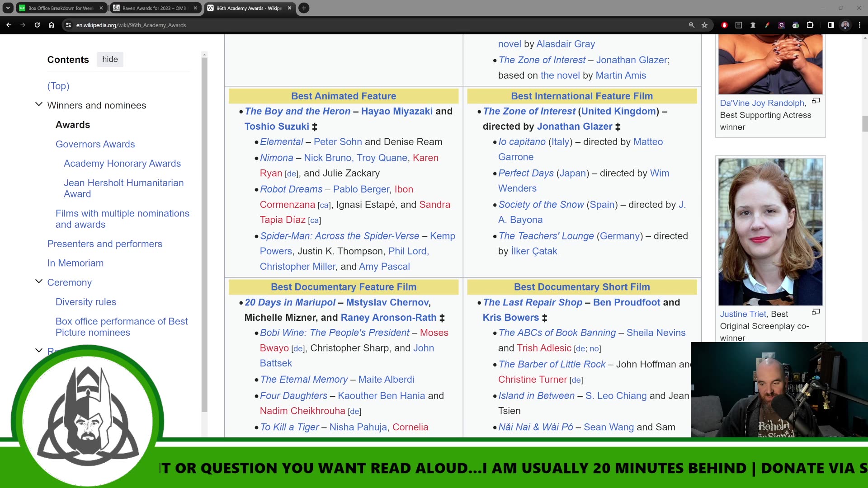Open The Boy and the Heron link
868x488 pixels.
point(297,111)
